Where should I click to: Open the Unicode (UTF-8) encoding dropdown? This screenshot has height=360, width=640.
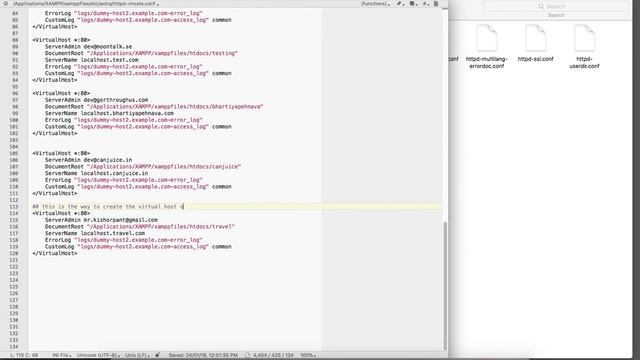[98, 355]
